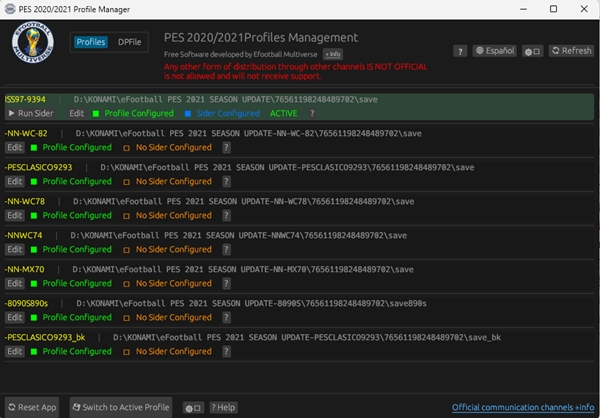Image resolution: width=600 pixels, height=418 pixels.
Task: Switch language to Español
Action: coord(494,51)
